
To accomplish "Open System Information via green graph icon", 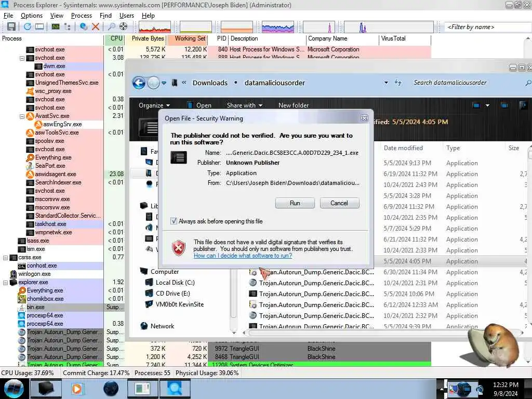I will coord(55,26).
